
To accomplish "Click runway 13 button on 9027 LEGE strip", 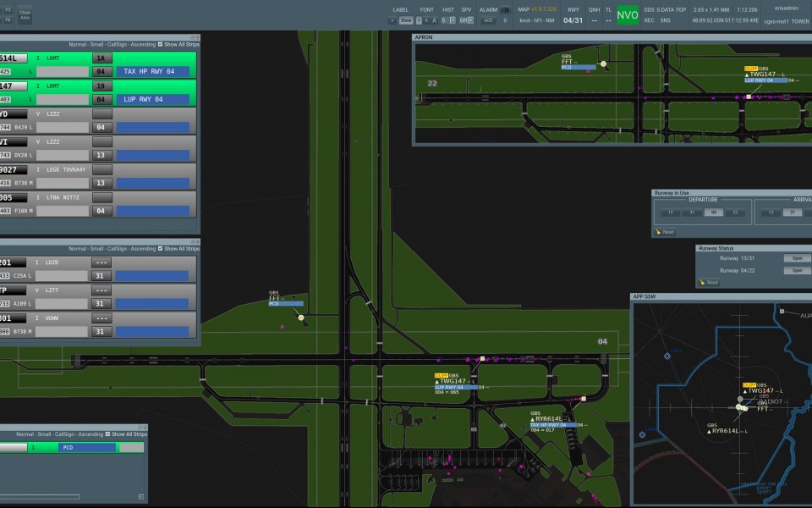I will pos(102,183).
